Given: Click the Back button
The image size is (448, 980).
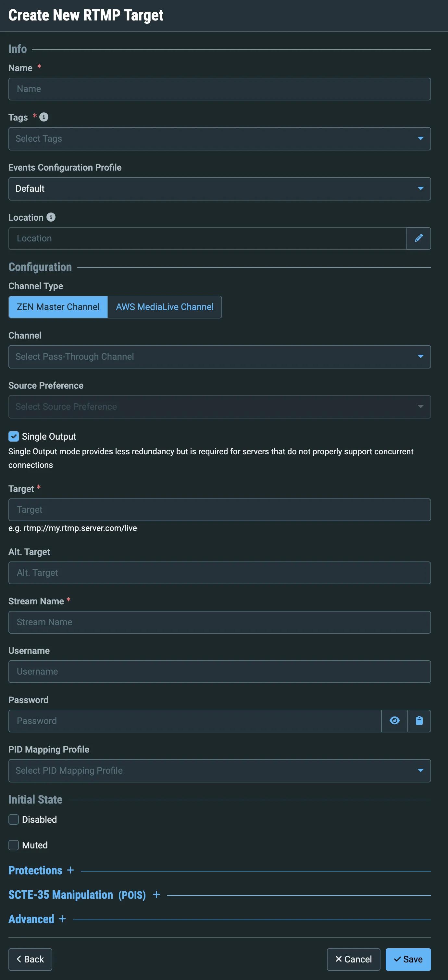Looking at the screenshot, I should (31, 959).
